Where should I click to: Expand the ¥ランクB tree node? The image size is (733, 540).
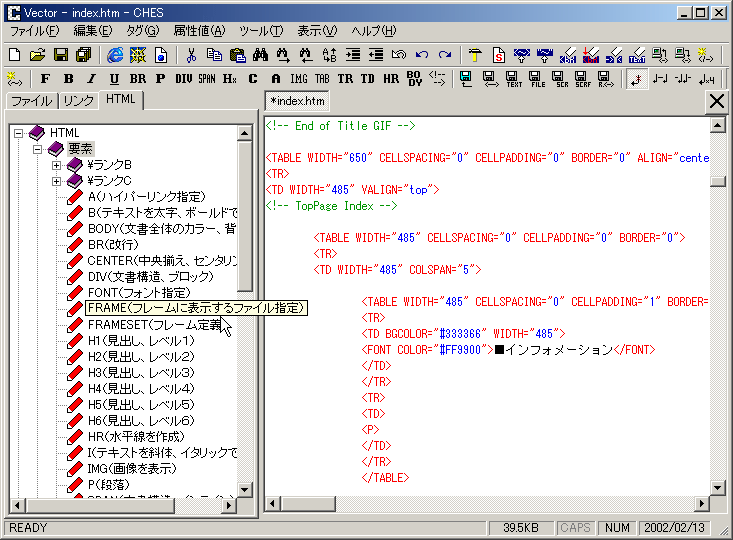point(57,166)
